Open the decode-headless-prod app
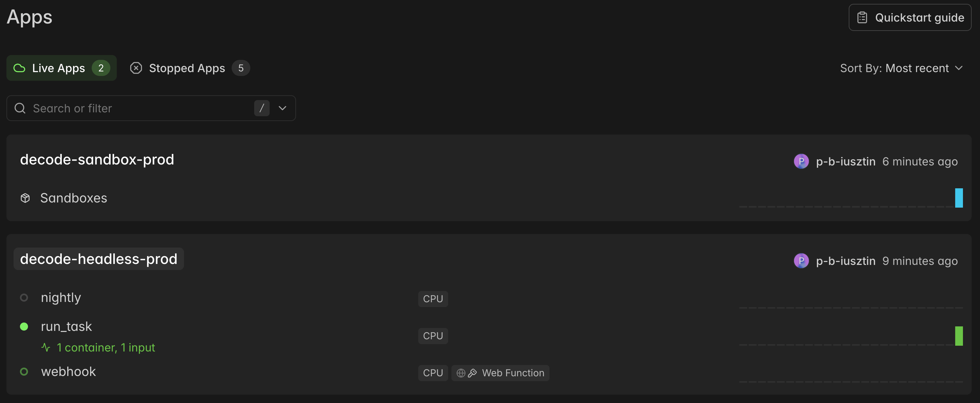The width and height of the screenshot is (980, 403). tap(98, 259)
